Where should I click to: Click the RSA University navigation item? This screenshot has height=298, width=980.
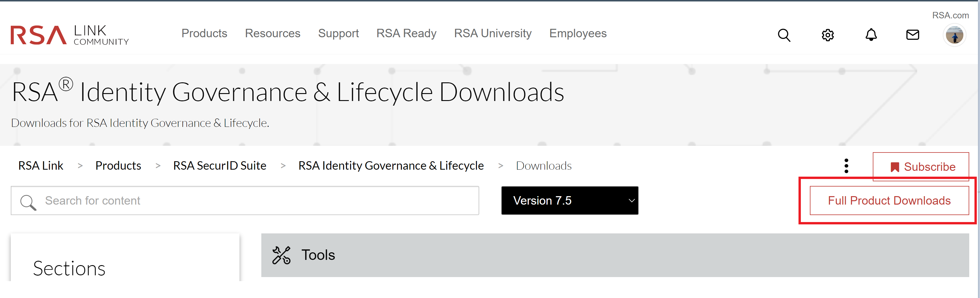(x=493, y=33)
